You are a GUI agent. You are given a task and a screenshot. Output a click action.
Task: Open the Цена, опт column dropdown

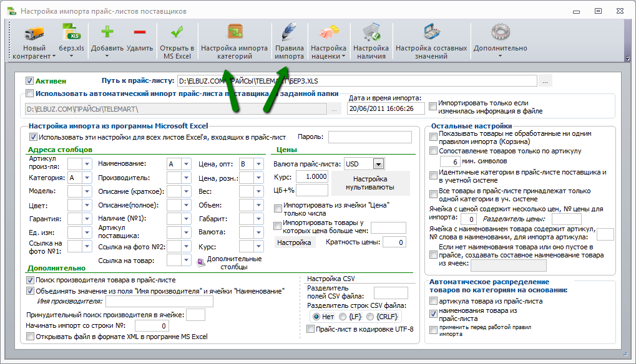click(258, 164)
